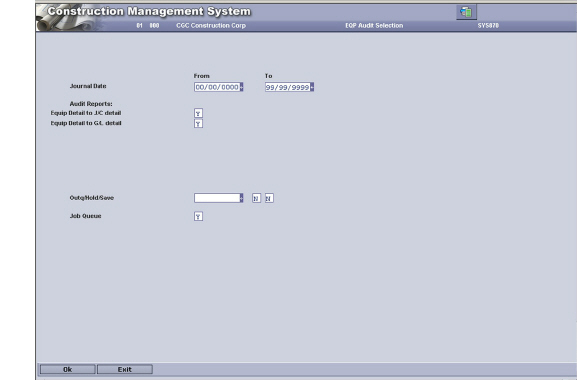Viewport: 577px width, 380px height.
Task: Click the Outq input field
Action: click(x=217, y=198)
